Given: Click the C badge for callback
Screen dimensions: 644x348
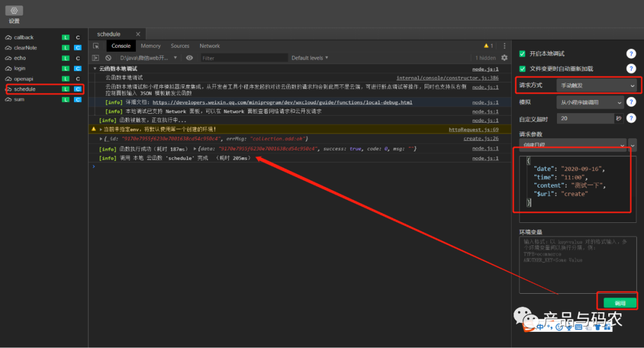Looking at the screenshot, I should (x=78, y=38).
